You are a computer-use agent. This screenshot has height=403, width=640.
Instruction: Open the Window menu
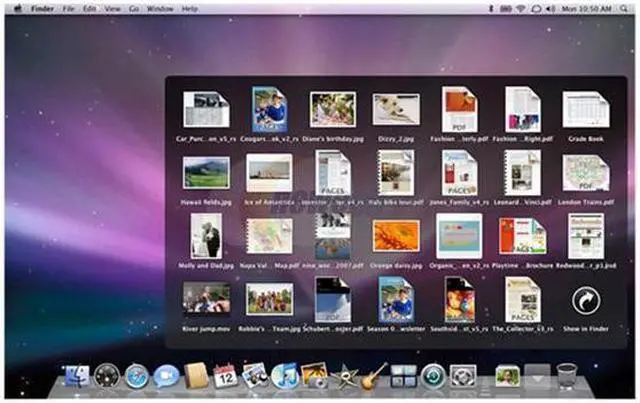point(160,9)
